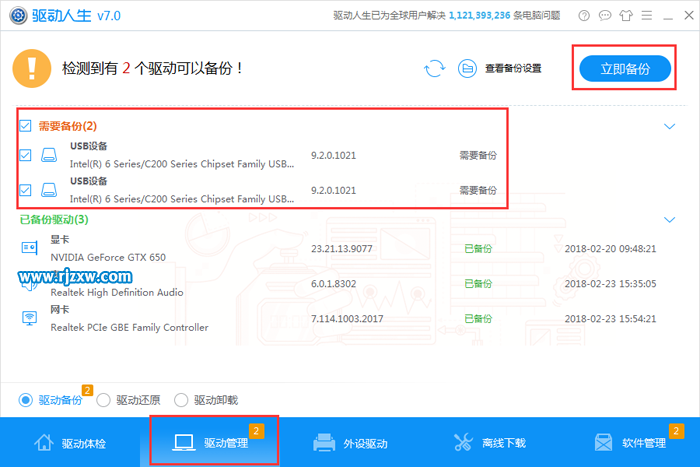Uncheck the second USB设备 checkbox
This screenshot has width=700, height=467.
(25, 190)
